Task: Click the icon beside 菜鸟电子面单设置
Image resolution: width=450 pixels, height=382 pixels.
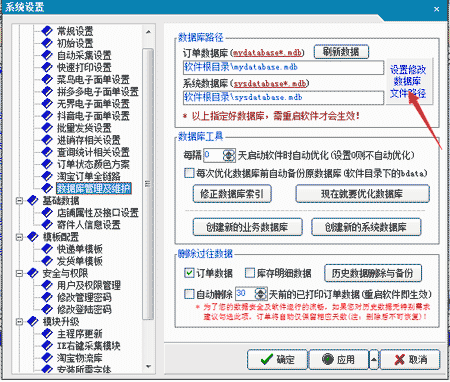Action: click(x=47, y=79)
